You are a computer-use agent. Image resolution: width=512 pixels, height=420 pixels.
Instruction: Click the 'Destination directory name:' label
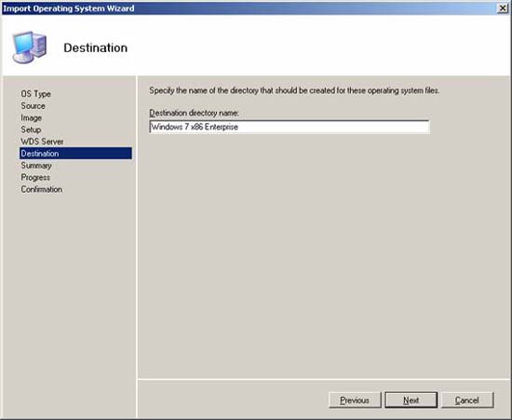point(194,113)
